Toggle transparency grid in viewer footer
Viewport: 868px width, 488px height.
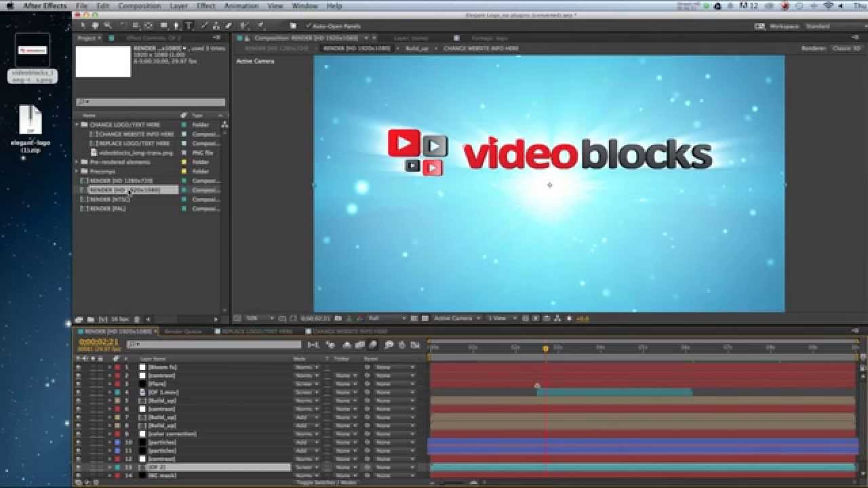425,318
